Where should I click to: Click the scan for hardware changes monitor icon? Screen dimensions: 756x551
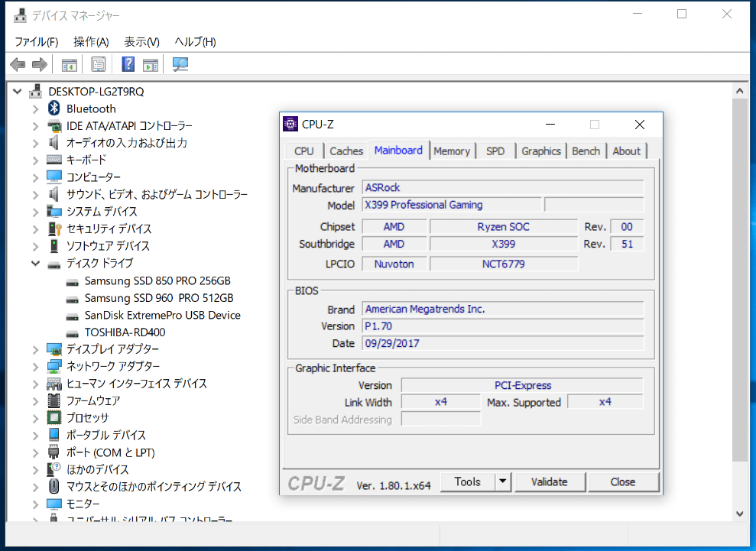(180, 65)
